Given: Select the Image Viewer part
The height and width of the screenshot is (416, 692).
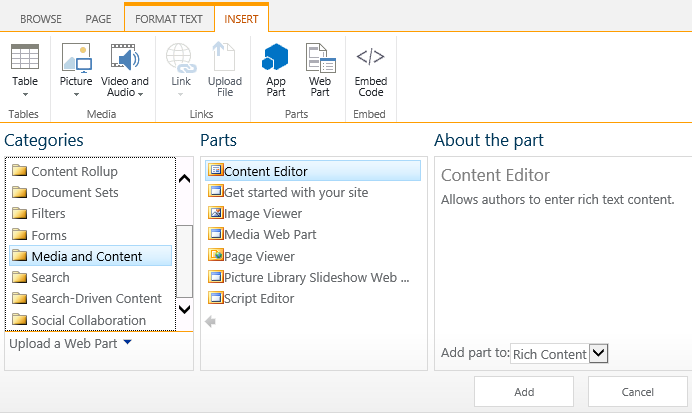Looking at the screenshot, I should click(x=262, y=213).
